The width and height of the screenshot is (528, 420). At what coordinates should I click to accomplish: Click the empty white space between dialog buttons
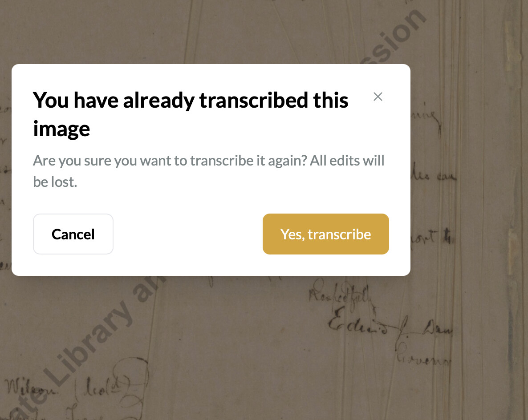pyautogui.click(x=188, y=234)
